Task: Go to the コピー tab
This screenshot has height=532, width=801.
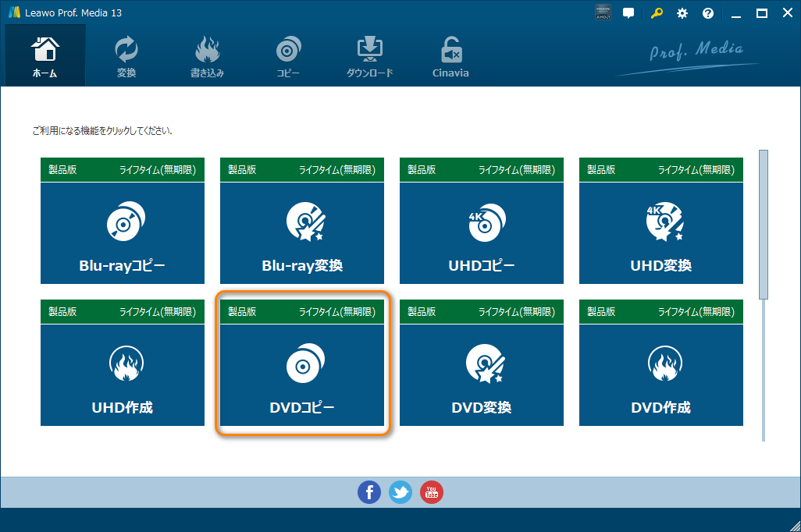Action: [x=288, y=56]
